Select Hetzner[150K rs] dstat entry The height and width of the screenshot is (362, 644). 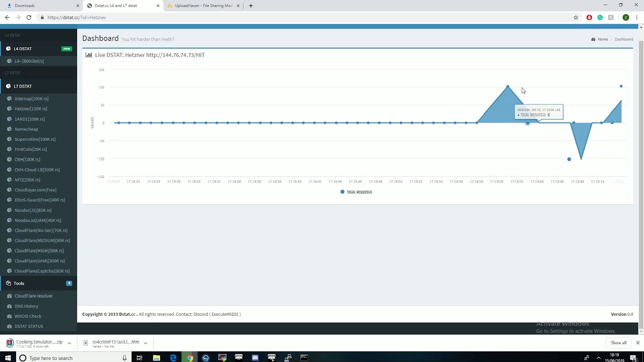pyautogui.click(x=31, y=109)
